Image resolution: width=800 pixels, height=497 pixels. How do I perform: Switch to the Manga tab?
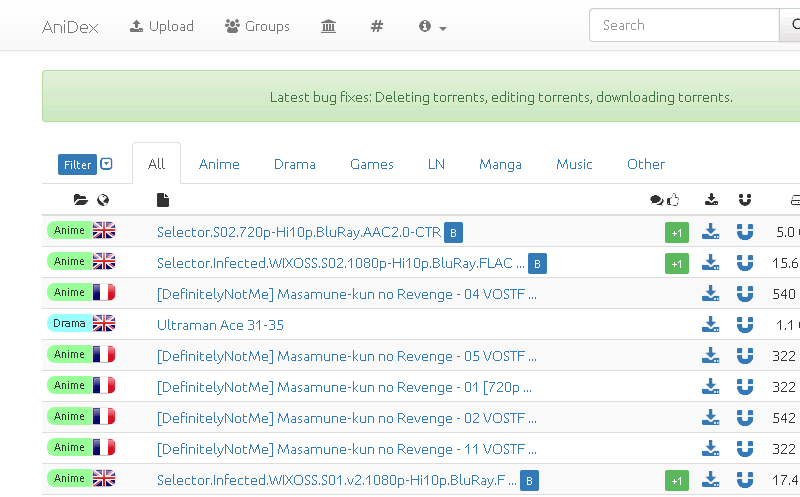tap(500, 164)
